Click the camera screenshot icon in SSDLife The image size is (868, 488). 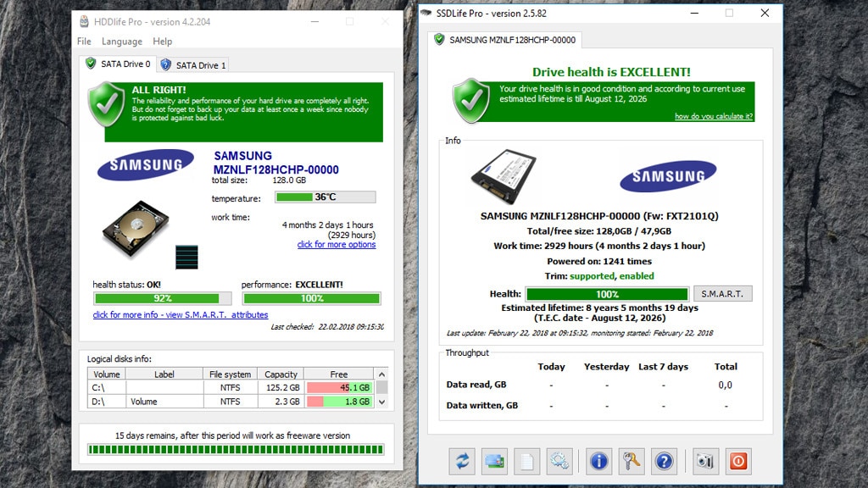tap(705, 461)
